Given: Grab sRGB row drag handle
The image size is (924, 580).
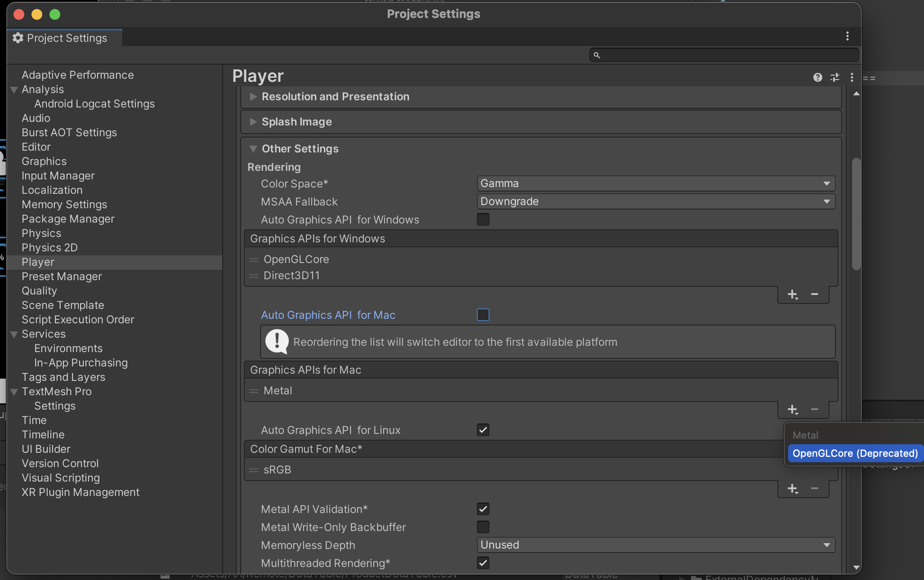Looking at the screenshot, I should [x=254, y=470].
